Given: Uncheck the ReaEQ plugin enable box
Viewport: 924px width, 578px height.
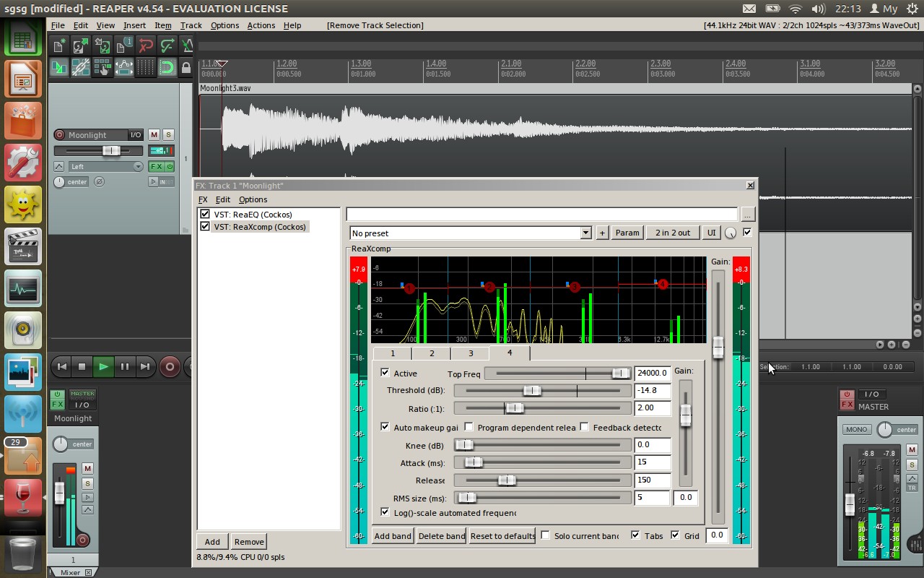Looking at the screenshot, I should point(205,215).
